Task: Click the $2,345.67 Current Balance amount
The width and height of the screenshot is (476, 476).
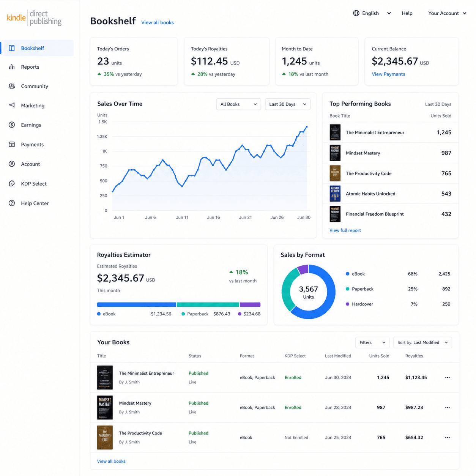Action: tap(395, 61)
